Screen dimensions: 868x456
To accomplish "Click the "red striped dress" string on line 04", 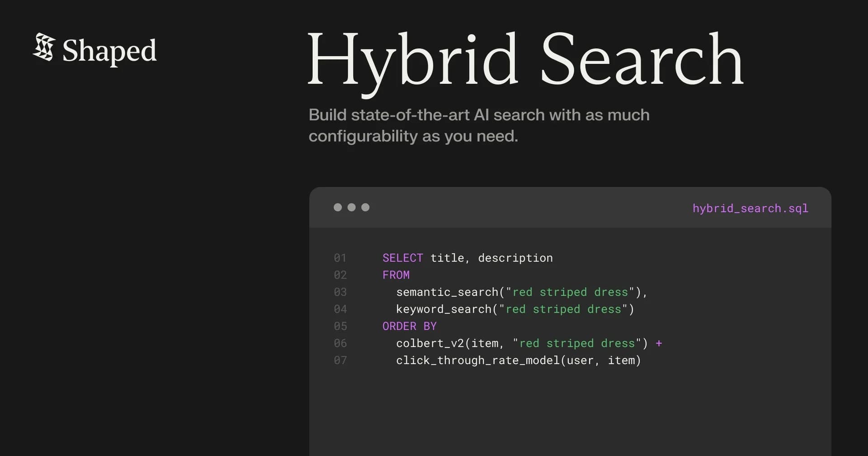I will pos(565,309).
